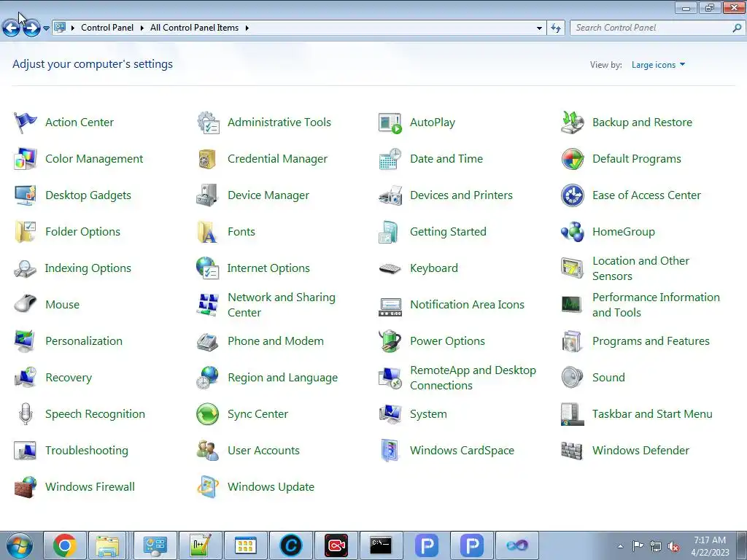Image resolution: width=747 pixels, height=560 pixels.
Task: Open the Action Center flag icon
Action: (x=26, y=122)
